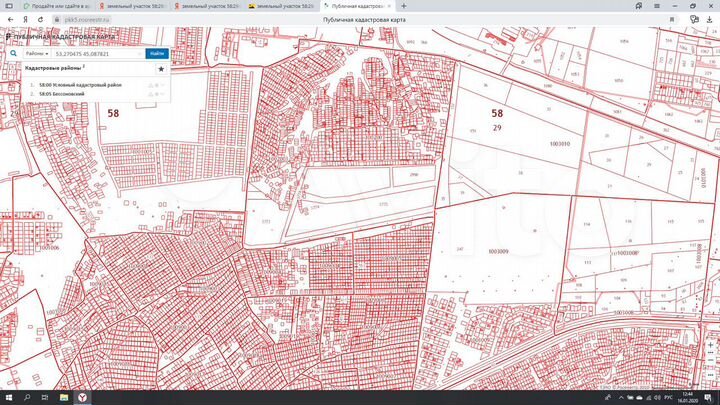This screenshot has height=405, width=720.
Task: Click the taskbar clock and date
Action: point(695,397)
